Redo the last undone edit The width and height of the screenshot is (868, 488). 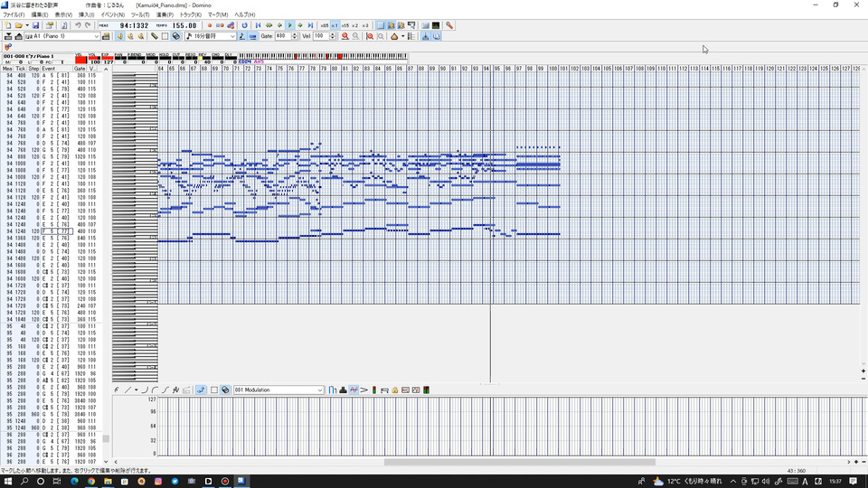pyautogui.click(x=88, y=25)
